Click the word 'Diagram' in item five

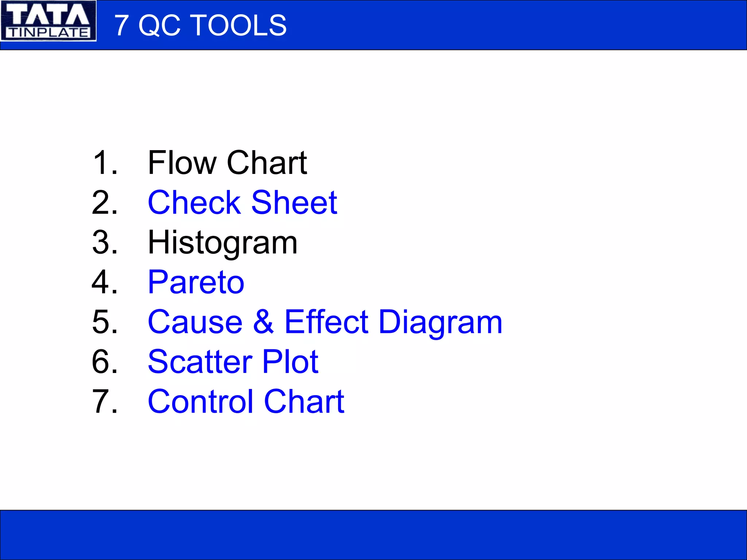click(x=440, y=322)
